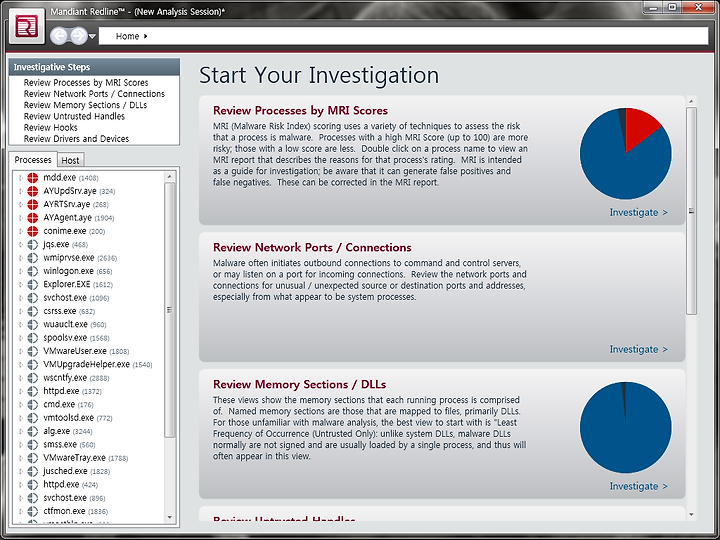Click the gray process icon next to cmd.exe

click(x=33, y=404)
